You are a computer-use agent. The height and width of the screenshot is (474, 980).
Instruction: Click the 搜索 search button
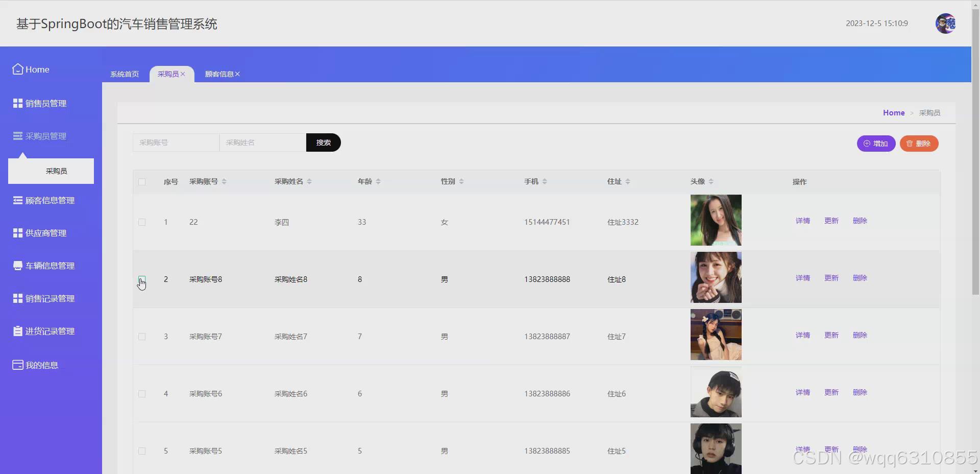click(324, 143)
